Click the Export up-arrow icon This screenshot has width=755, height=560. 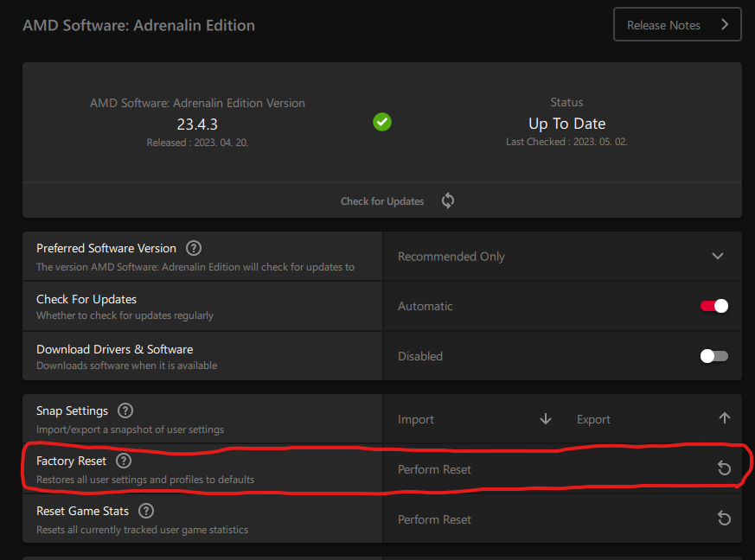coord(725,418)
